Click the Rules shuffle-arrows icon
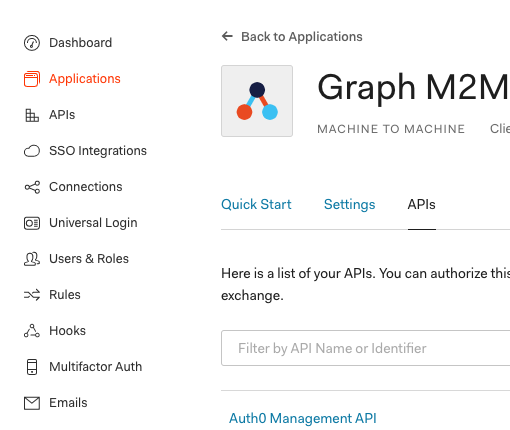Screen dimensions: 510x430 32,295
